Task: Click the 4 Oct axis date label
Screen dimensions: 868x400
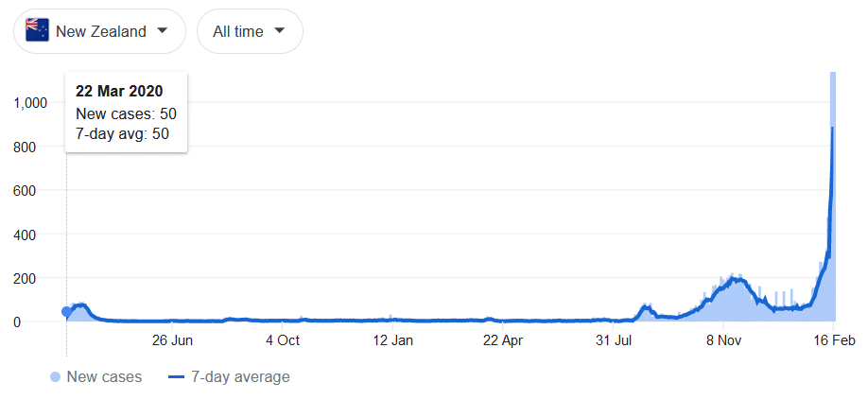Action: pos(283,340)
